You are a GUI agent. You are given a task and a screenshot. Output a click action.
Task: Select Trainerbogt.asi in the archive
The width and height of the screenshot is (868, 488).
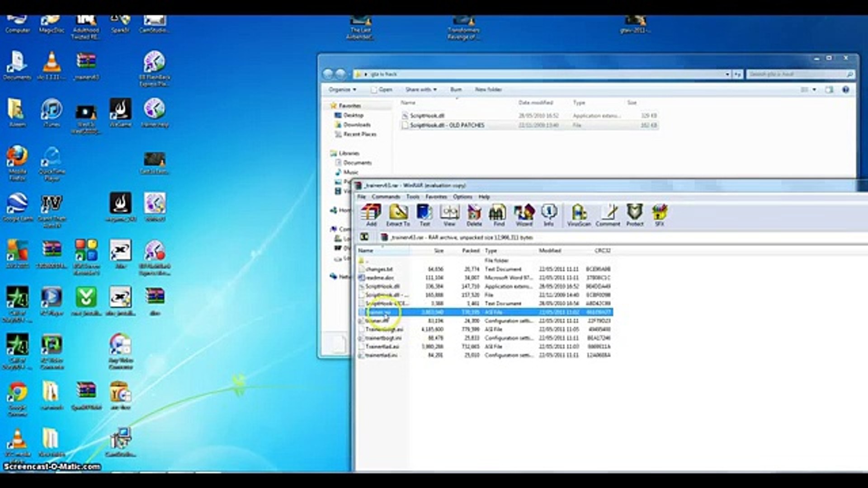485,329
